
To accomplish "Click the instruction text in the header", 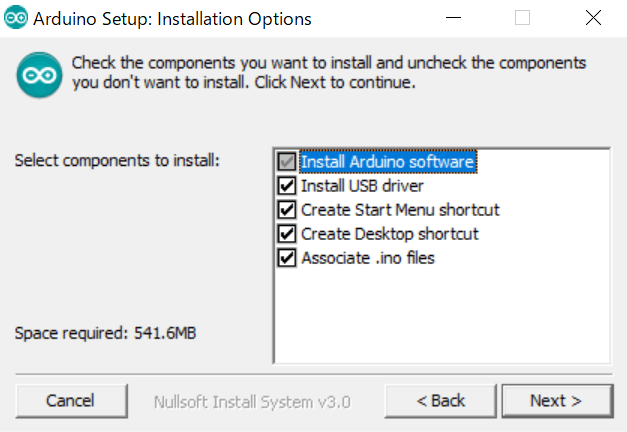I will click(x=328, y=73).
